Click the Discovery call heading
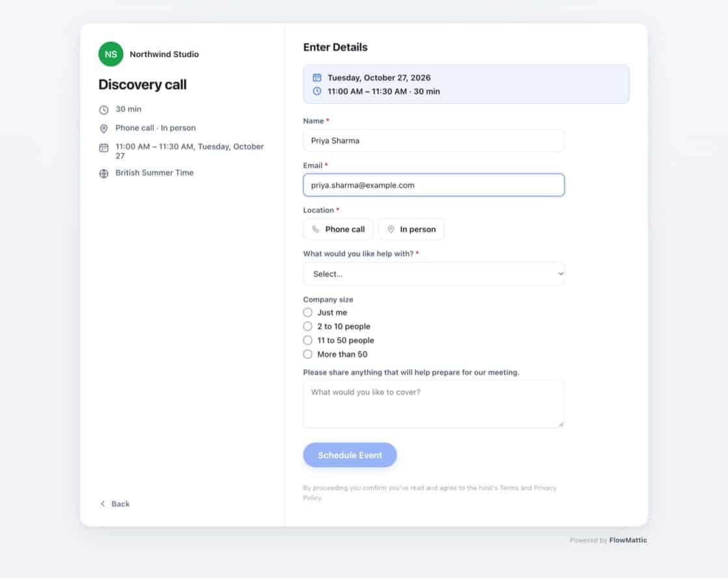 coord(142,85)
